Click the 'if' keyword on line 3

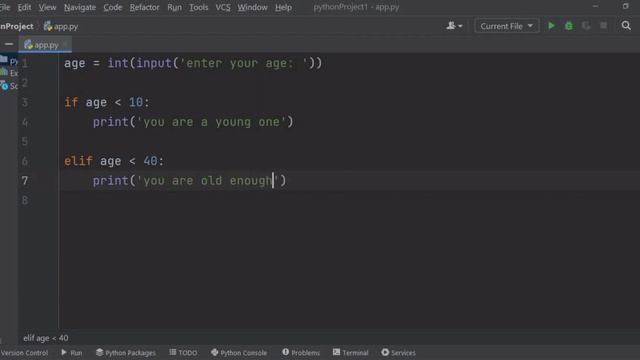[x=71, y=102]
